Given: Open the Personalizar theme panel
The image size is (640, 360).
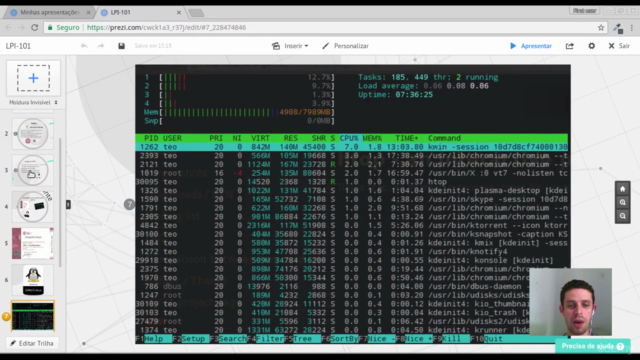Looking at the screenshot, I should click(x=345, y=46).
